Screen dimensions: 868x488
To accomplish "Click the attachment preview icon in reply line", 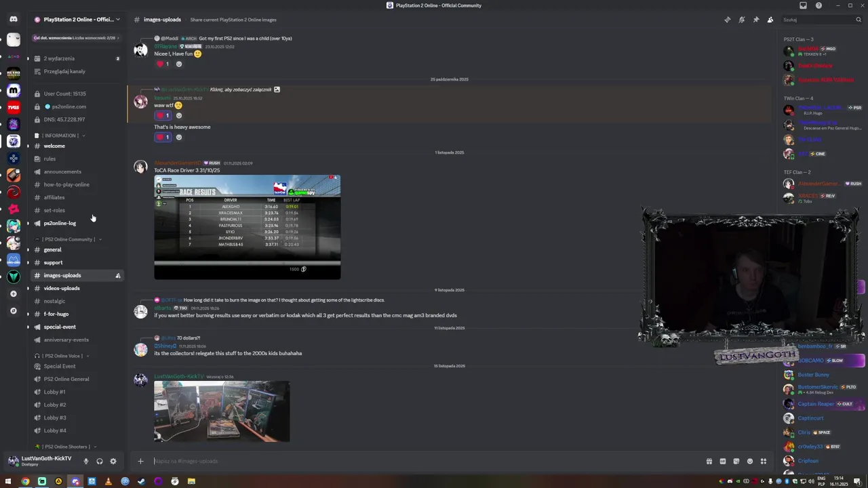I will click(x=277, y=89).
